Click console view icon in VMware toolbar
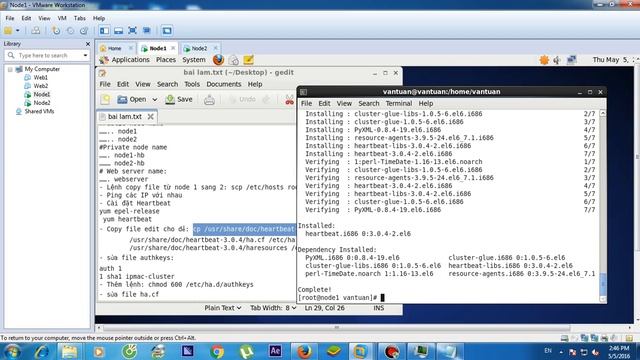 point(167,31)
